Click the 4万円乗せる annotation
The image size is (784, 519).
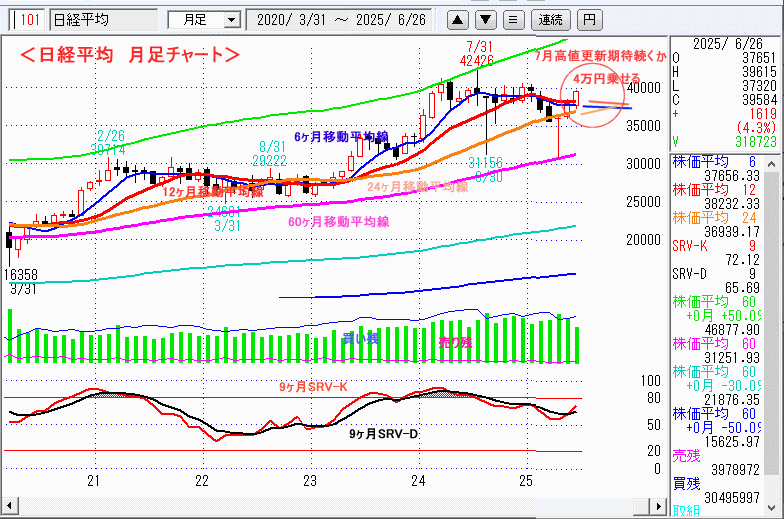click(606, 79)
